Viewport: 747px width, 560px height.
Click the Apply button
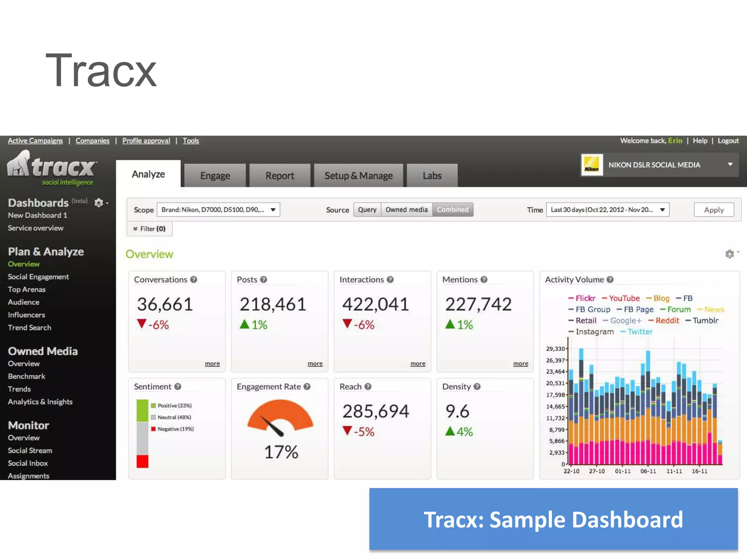point(714,210)
